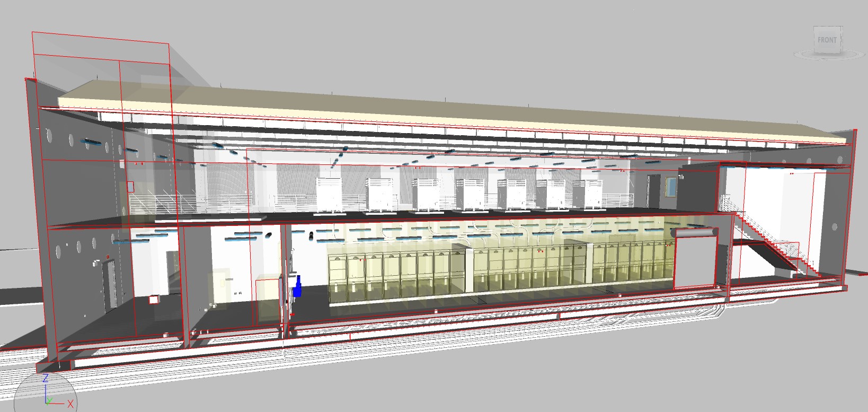
Task: Select the grey door on the left ground floor wall
Action: pyautogui.click(x=110, y=286)
